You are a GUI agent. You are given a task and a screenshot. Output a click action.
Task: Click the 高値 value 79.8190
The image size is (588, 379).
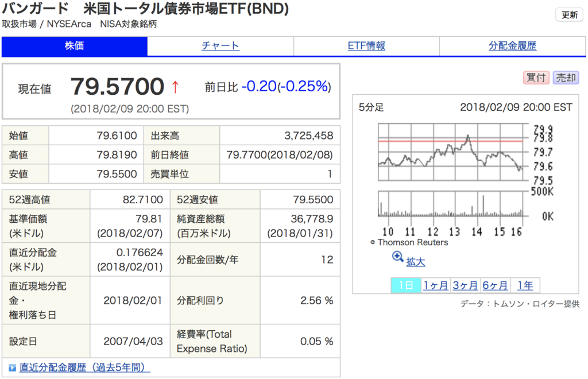coord(117,154)
